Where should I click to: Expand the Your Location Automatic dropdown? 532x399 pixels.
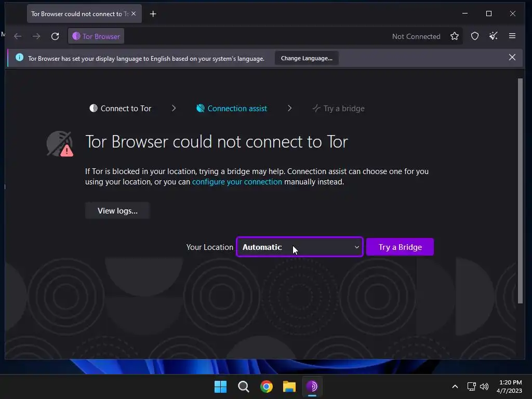click(x=300, y=247)
